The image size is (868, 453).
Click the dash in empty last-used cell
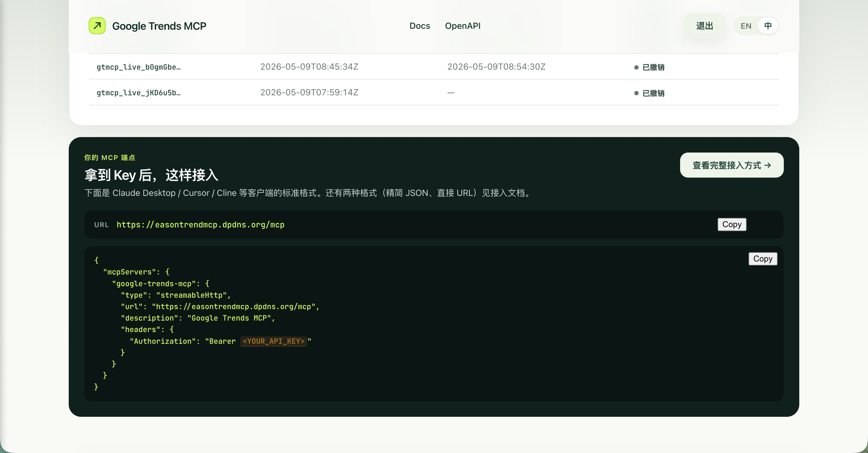[451, 93]
